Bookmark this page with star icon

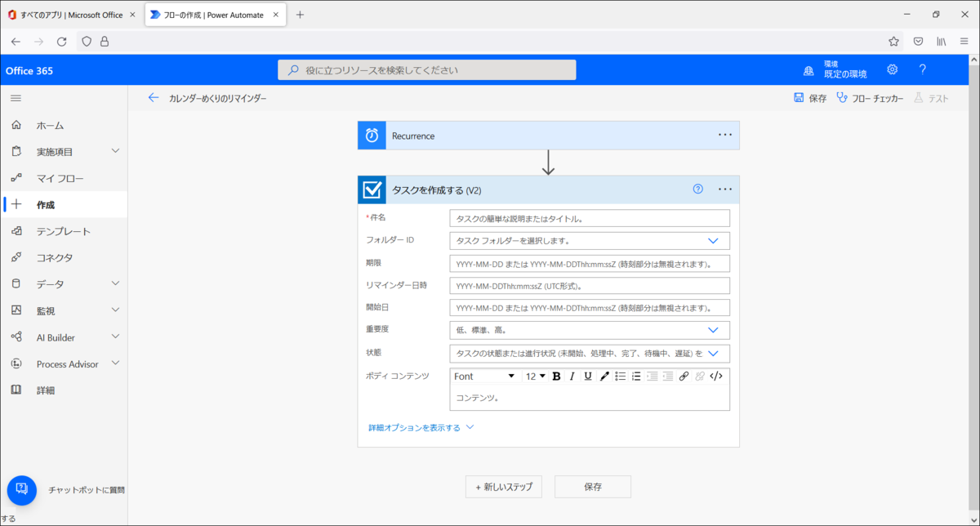[893, 42]
